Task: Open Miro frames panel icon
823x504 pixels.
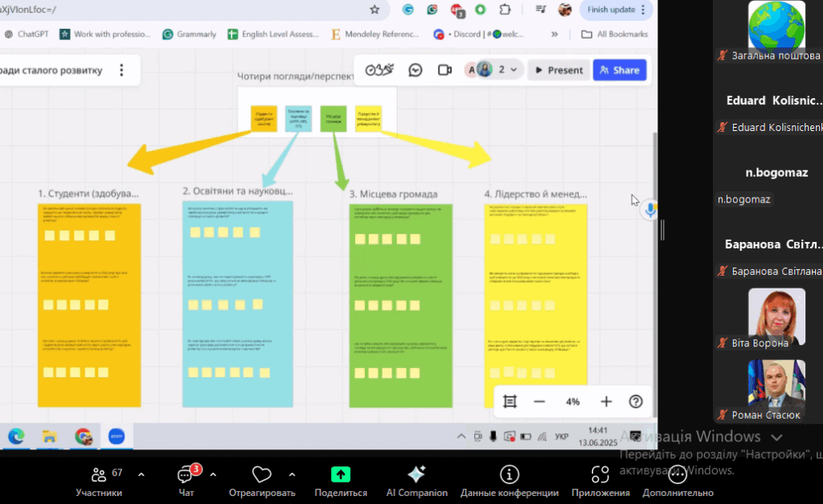Action: coord(510,402)
